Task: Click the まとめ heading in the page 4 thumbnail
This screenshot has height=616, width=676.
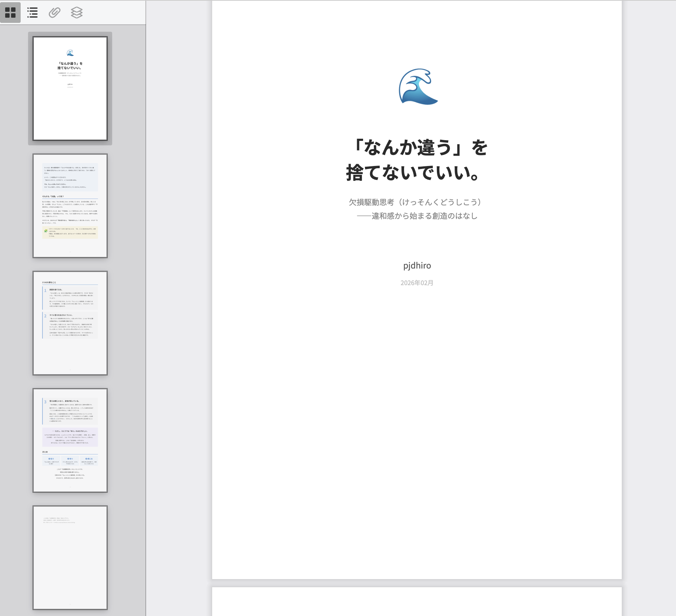Action: [45, 452]
